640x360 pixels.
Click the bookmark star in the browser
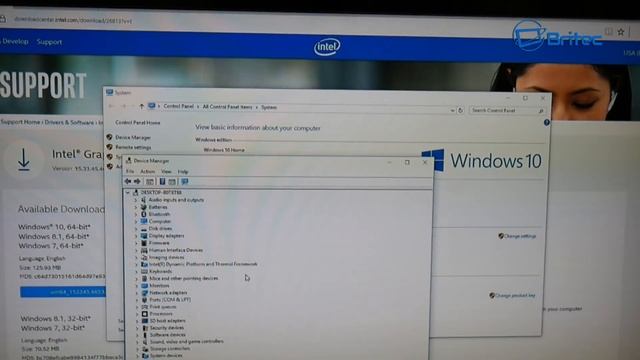(x=621, y=32)
